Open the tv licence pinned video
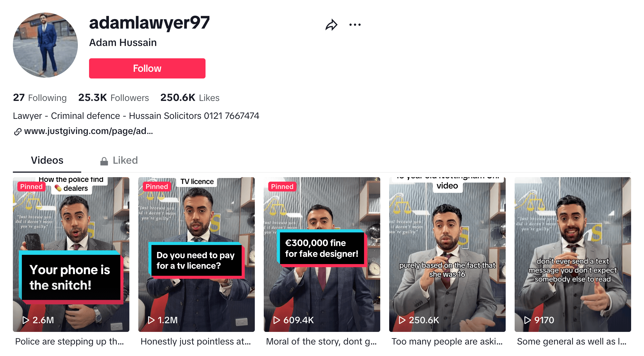The height and width of the screenshot is (356, 644). [197, 255]
